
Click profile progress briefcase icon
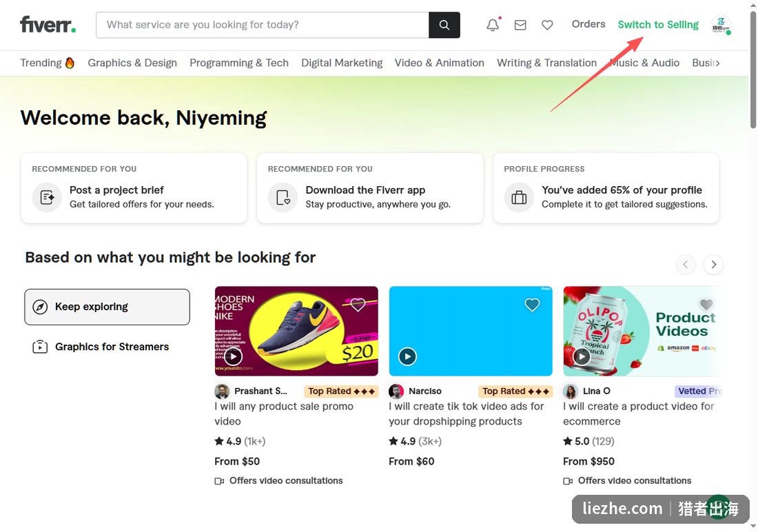[x=519, y=197]
